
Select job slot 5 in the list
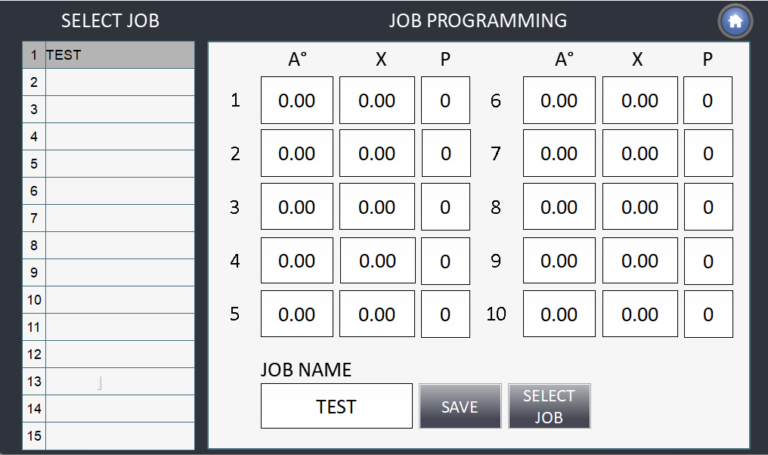pyautogui.click(x=108, y=164)
